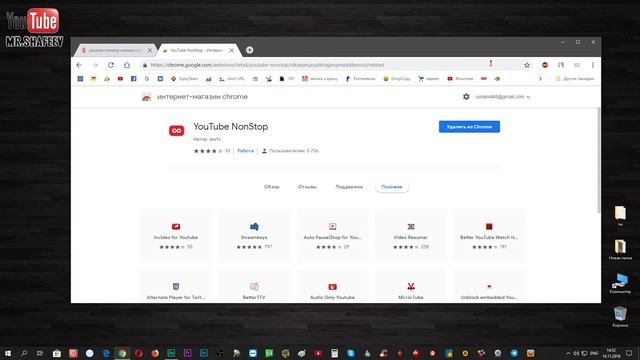Open the Audio Only Youtube card
This screenshot has height=360, width=640.
point(333,287)
